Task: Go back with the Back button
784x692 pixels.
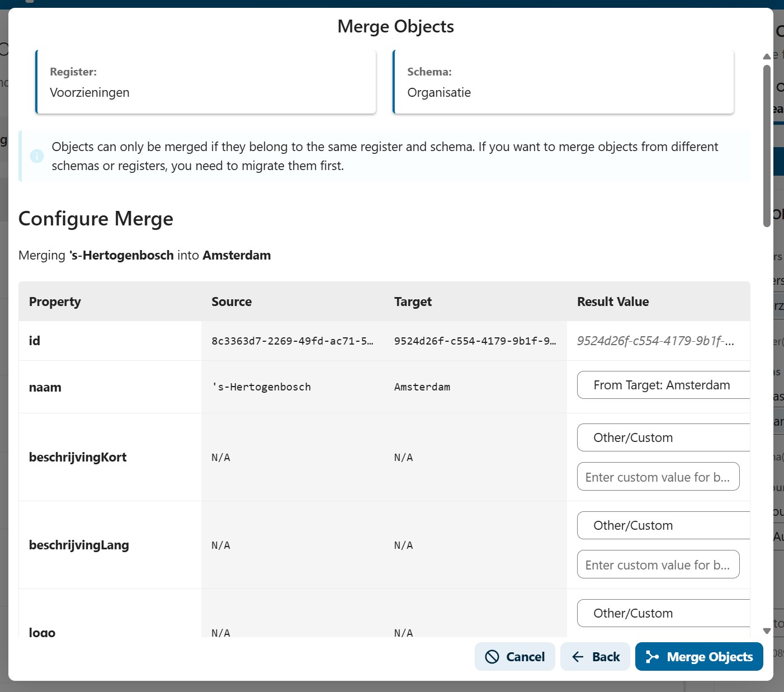Action: pos(595,656)
